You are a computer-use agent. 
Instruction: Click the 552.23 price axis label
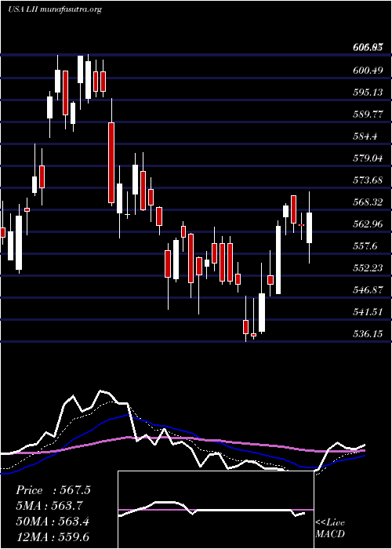368,268
